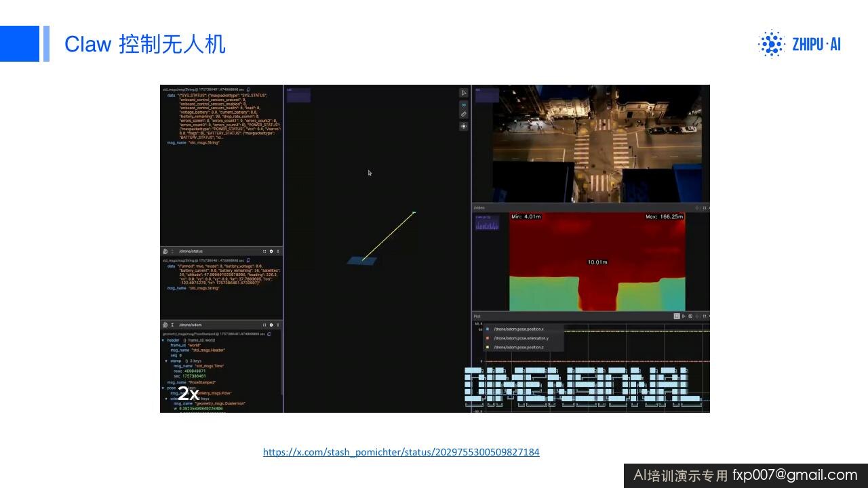Click the Plot panel title
868x488 pixels.
tap(477, 317)
